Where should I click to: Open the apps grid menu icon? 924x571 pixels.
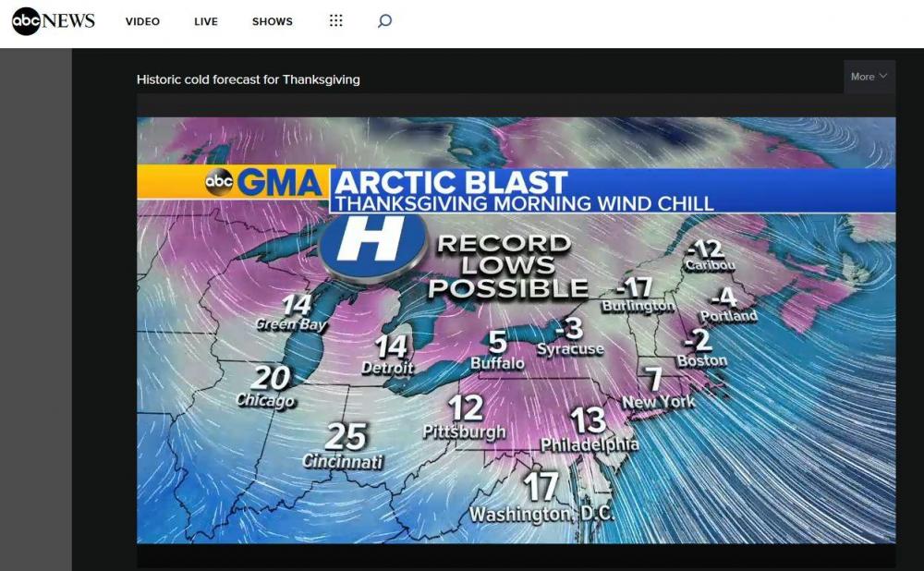[x=335, y=20]
